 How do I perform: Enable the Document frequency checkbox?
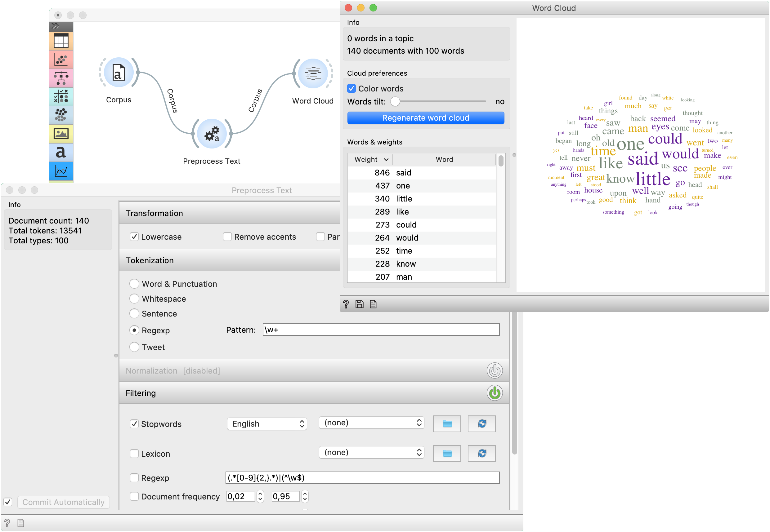(134, 496)
